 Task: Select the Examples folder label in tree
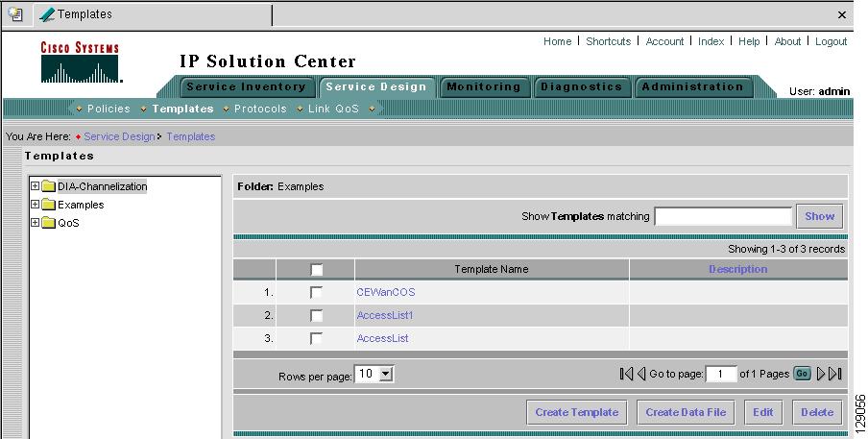(81, 205)
